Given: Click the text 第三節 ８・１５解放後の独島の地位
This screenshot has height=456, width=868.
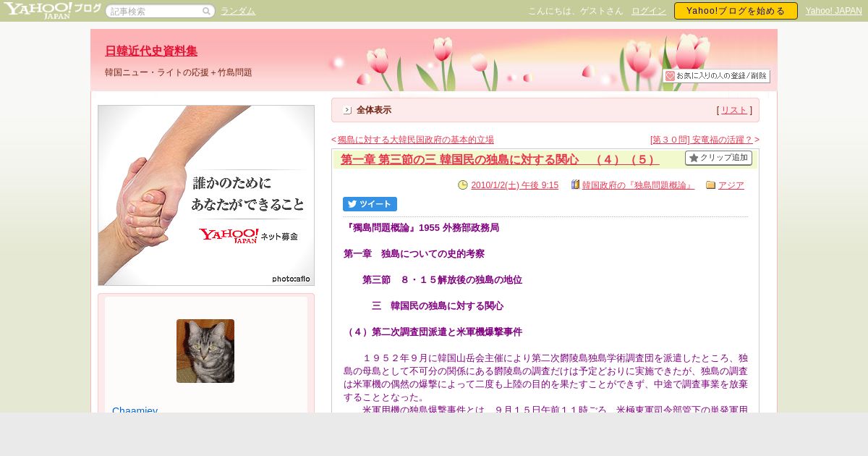Looking at the screenshot, I should [442, 280].
